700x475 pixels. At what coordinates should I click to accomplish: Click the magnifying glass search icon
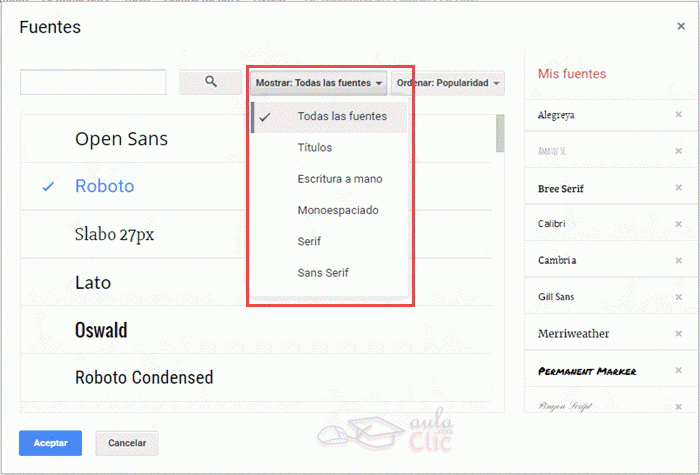pyautogui.click(x=210, y=82)
